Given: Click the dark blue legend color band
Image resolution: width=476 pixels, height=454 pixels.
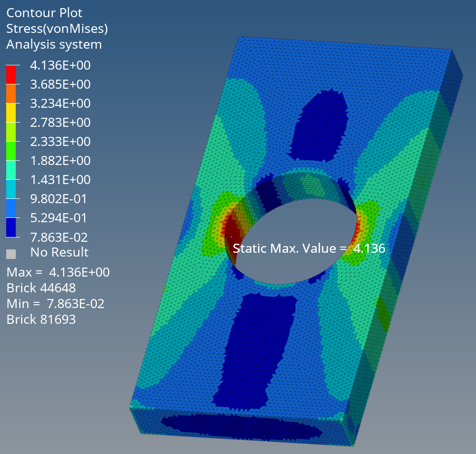Looking at the screenshot, I should pyautogui.click(x=11, y=227).
